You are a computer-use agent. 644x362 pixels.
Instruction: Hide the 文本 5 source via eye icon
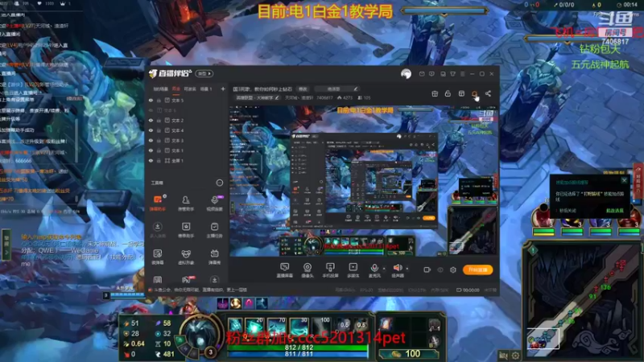[x=151, y=100]
